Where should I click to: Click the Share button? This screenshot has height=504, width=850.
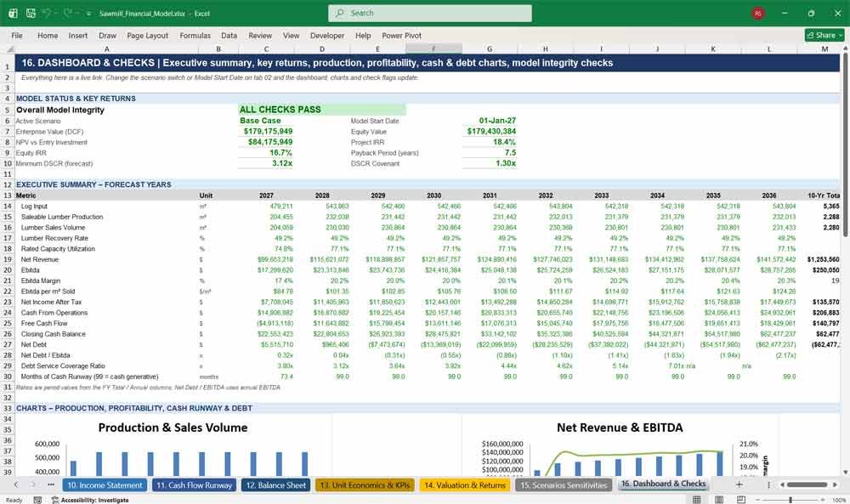coord(824,35)
